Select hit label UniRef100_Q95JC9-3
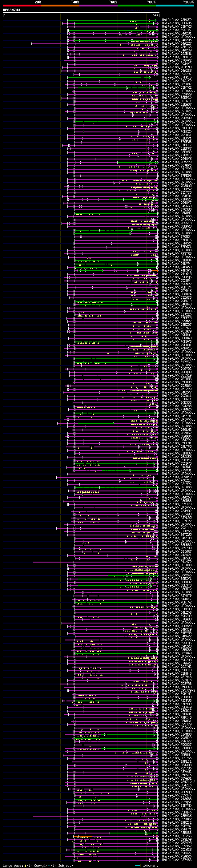This screenshot has height=868, width=197. point(178,504)
